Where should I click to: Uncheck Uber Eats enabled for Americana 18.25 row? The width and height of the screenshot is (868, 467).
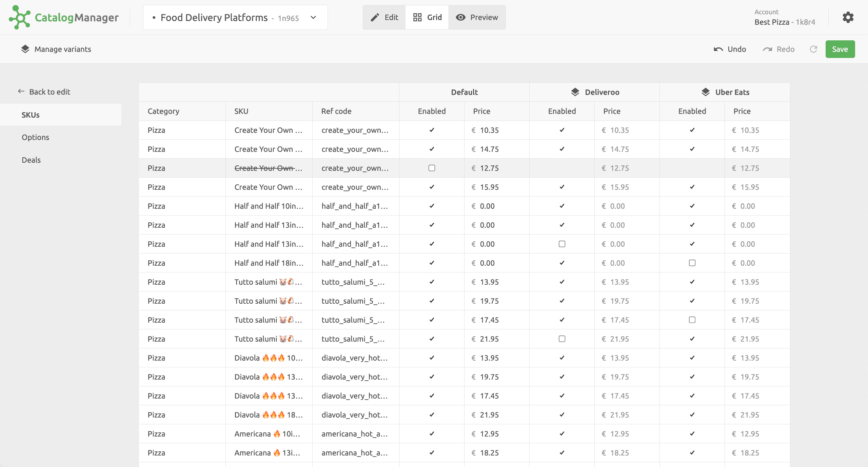(x=692, y=453)
